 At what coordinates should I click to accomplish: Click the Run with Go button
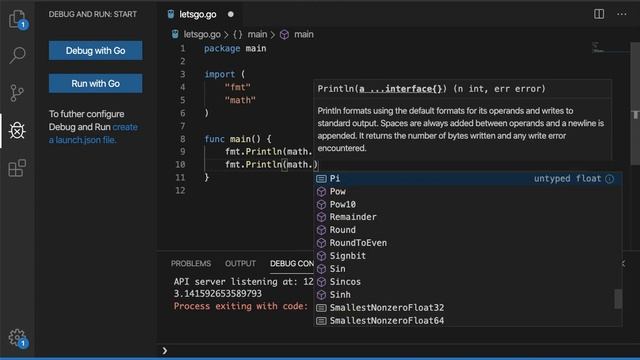coord(96,83)
